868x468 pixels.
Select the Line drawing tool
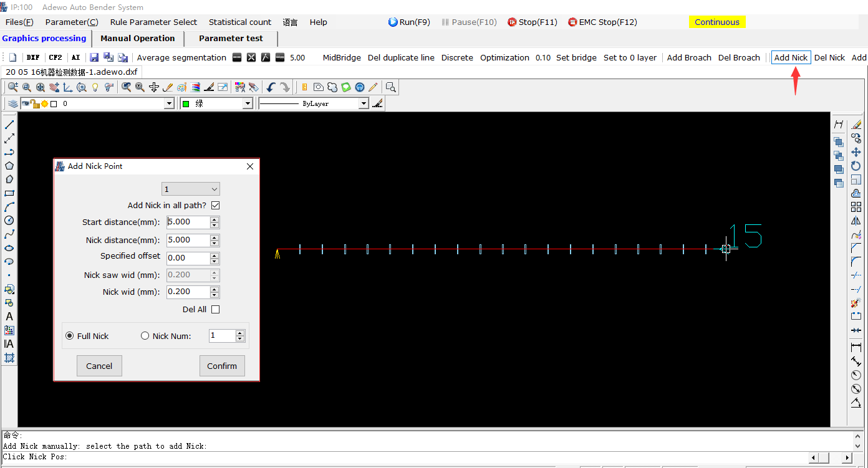tap(9, 125)
